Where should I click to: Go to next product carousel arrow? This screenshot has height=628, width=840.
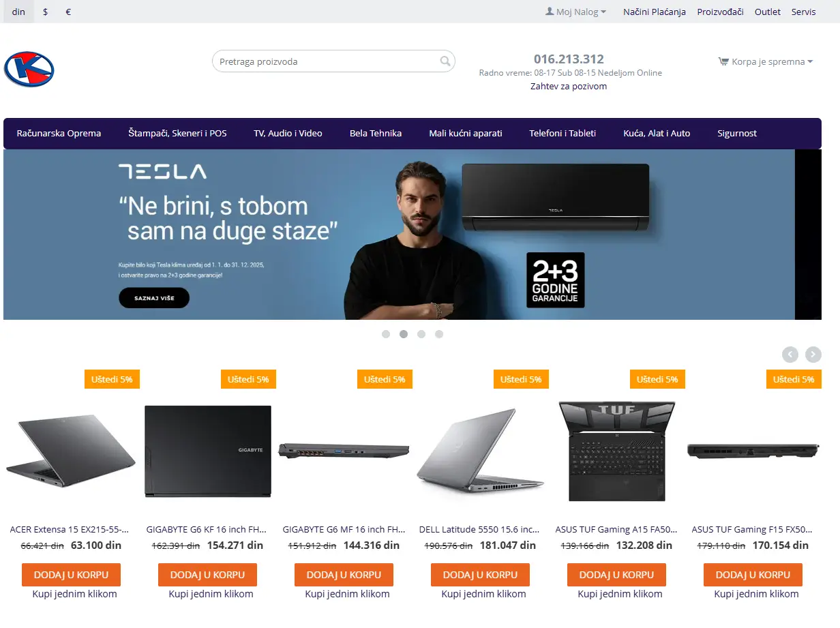[x=813, y=354]
